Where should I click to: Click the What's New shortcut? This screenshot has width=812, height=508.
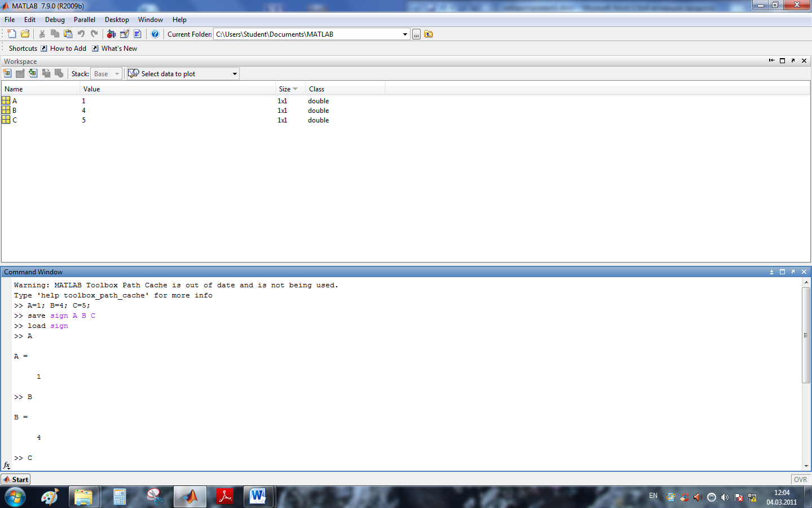point(114,49)
